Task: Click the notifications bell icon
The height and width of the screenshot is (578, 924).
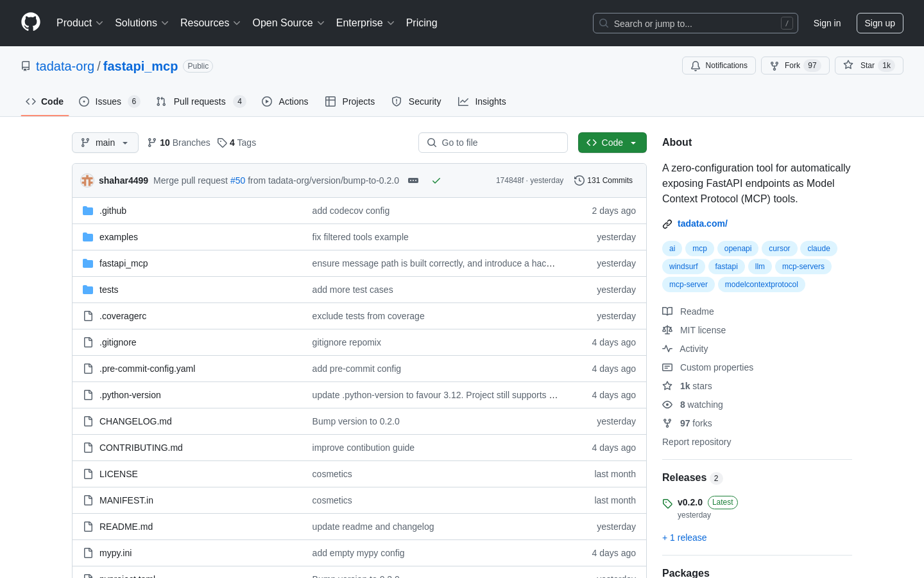Action: coord(696,66)
